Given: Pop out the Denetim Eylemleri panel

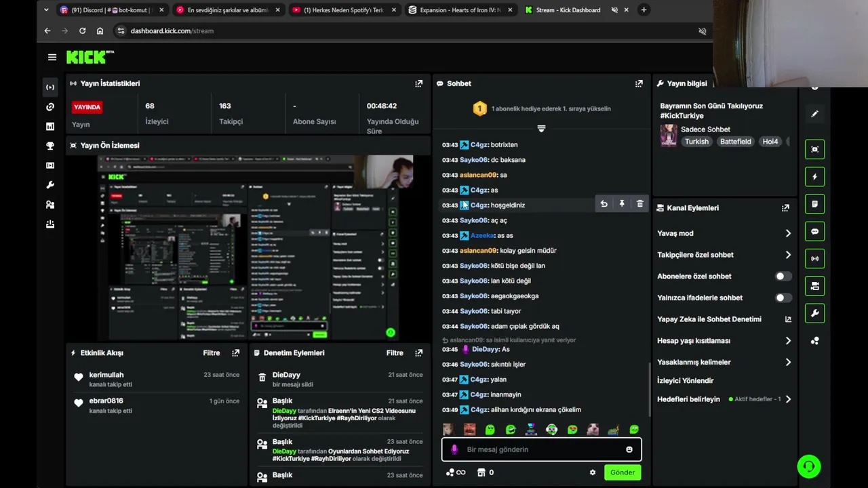Looking at the screenshot, I should [x=418, y=353].
